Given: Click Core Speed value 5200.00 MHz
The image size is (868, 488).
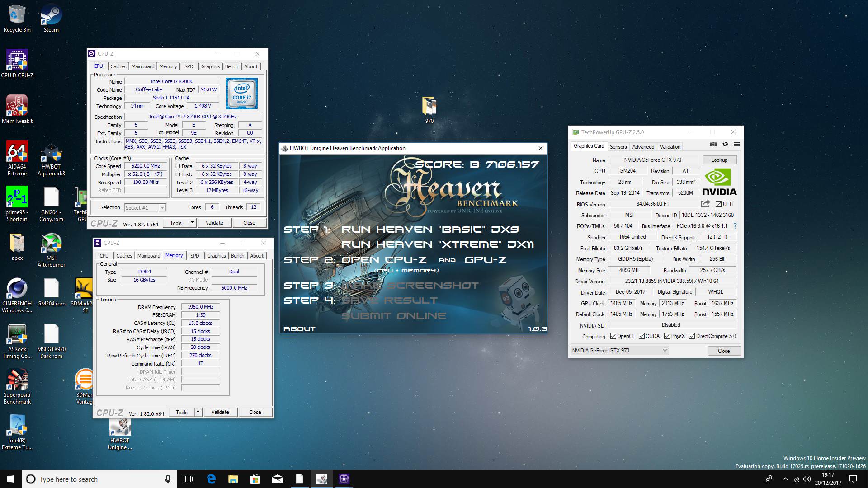Looking at the screenshot, I should [x=146, y=166].
